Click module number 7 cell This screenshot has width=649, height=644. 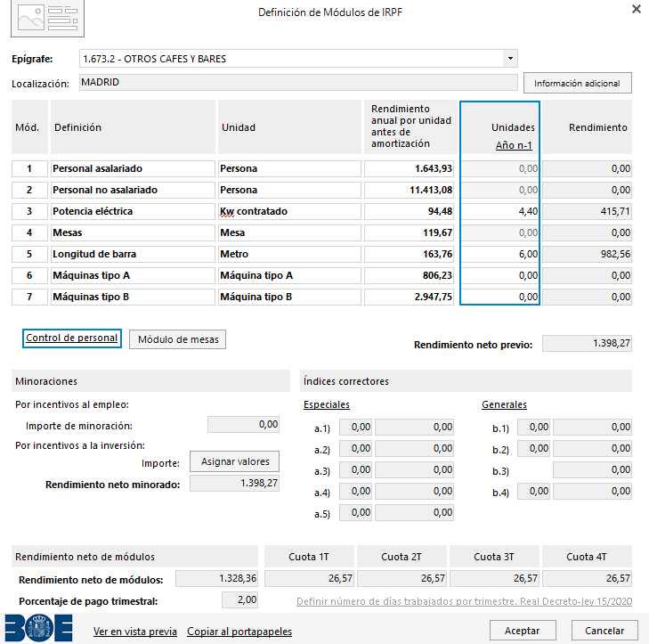29,297
